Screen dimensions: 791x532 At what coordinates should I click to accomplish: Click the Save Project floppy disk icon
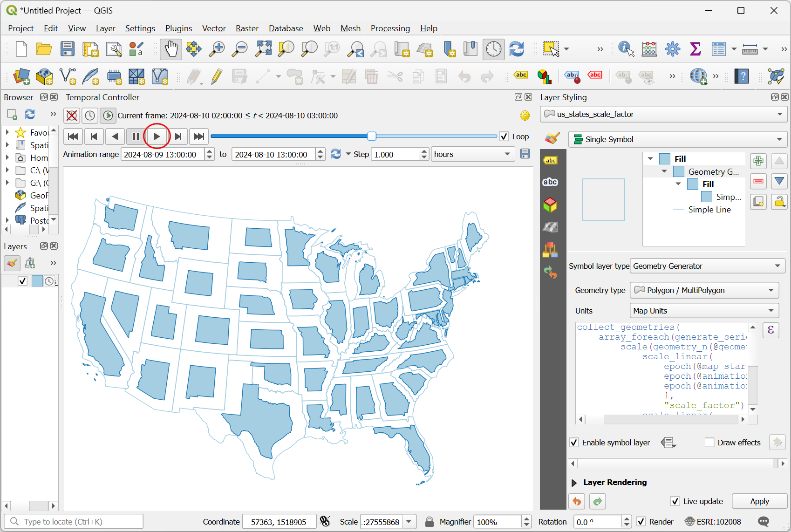click(68, 49)
